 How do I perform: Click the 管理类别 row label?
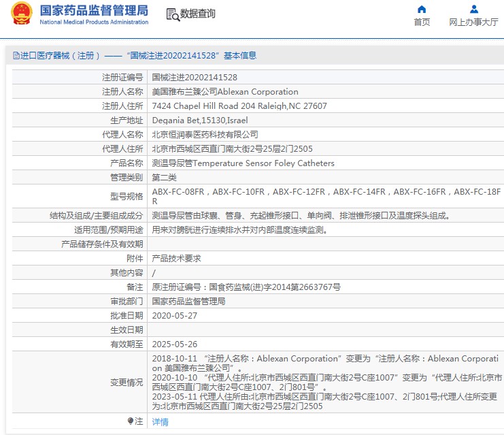pos(127,177)
